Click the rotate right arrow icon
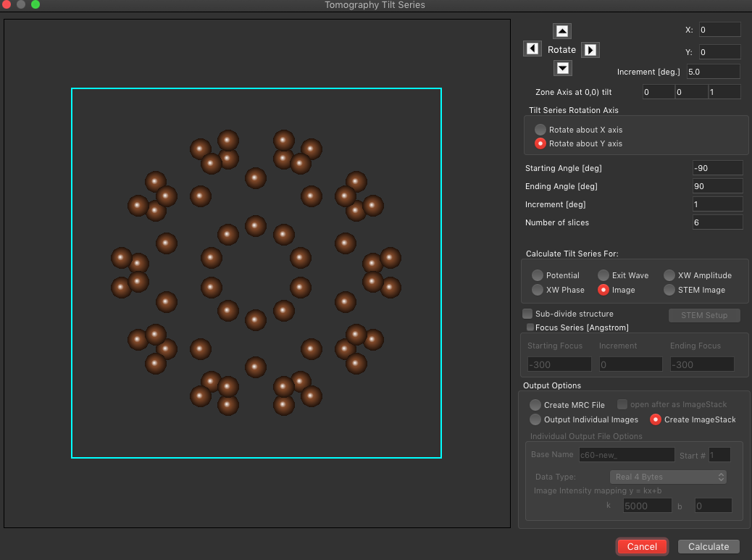Image resolution: width=752 pixels, height=560 pixels. [x=590, y=50]
